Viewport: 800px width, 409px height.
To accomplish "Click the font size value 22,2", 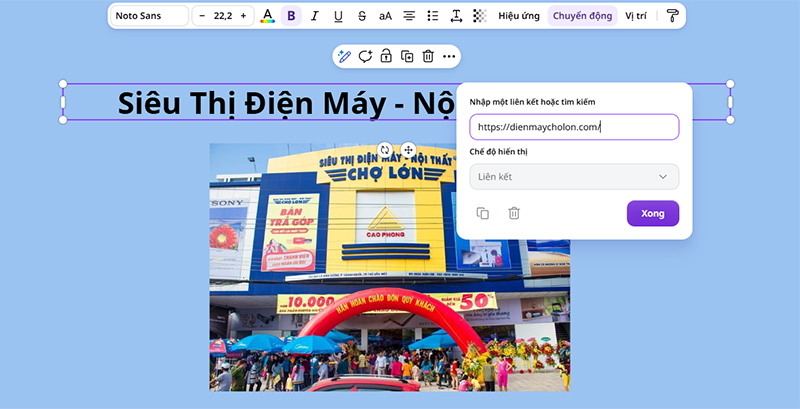I will (x=223, y=16).
